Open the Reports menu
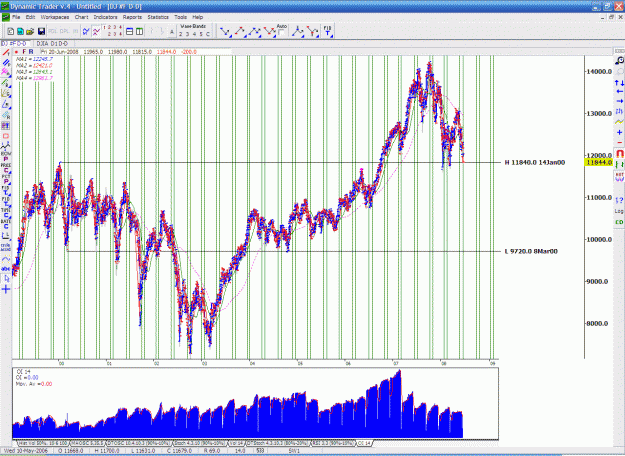This screenshot has width=625, height=456. click(132, 17)
